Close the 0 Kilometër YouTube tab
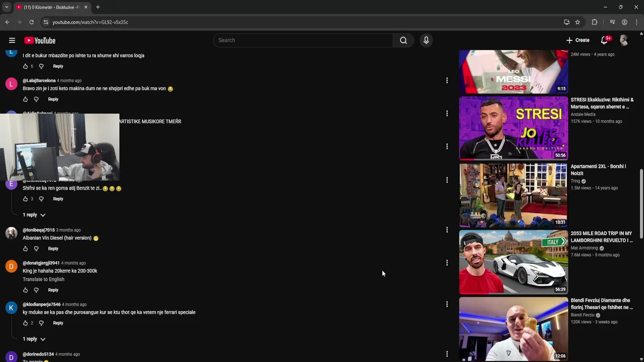Image resolution: width=644 pixels, height=362 pixels. click(x=86, y=7)
